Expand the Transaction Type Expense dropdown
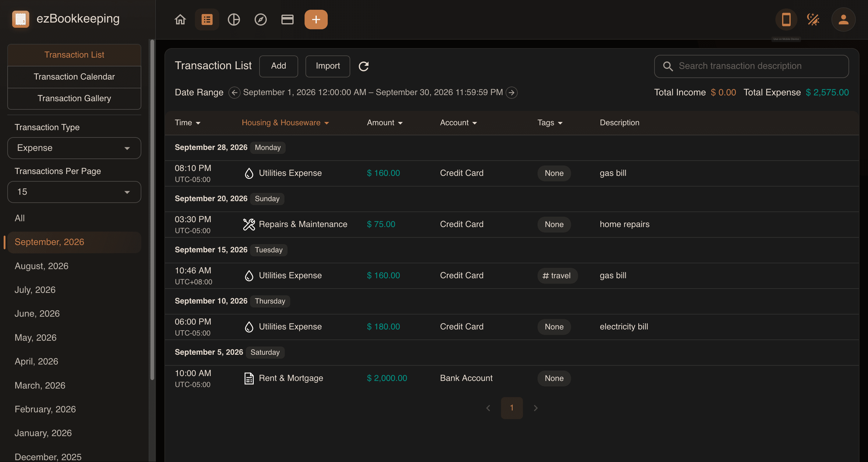868x462 pixels. [74, 148]
